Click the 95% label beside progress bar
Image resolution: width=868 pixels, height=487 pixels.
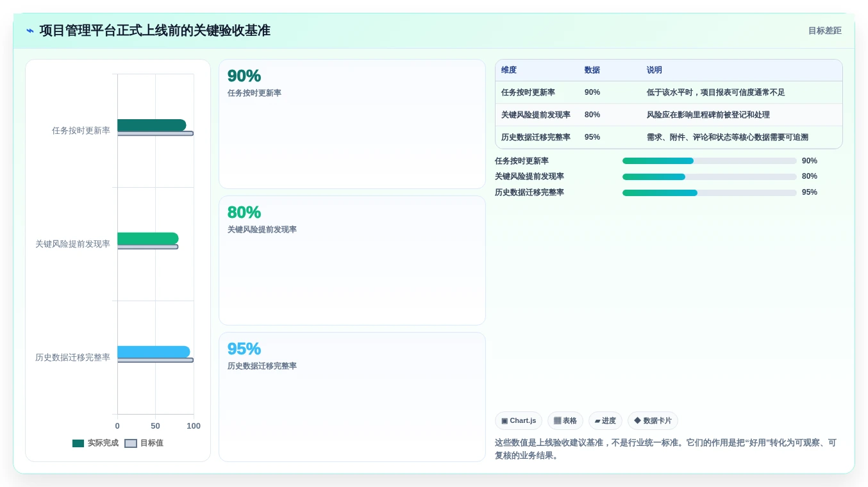pos(810,192)
